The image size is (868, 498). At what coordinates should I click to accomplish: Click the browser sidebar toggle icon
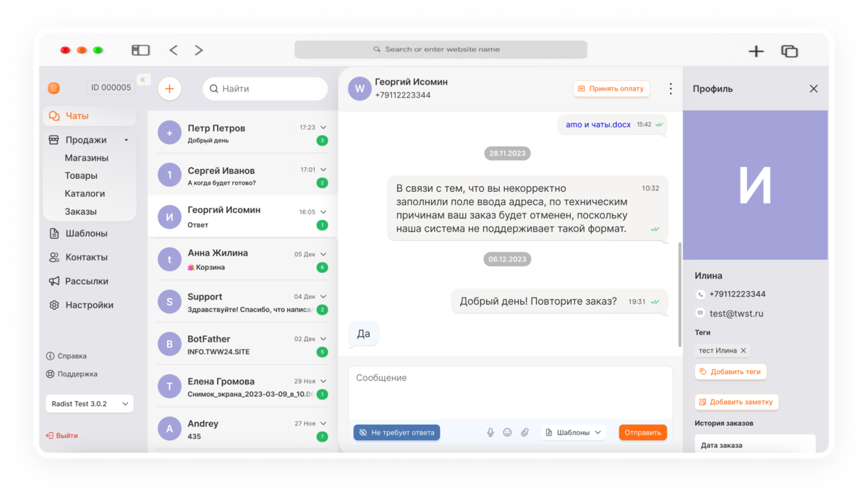point(140,50)
